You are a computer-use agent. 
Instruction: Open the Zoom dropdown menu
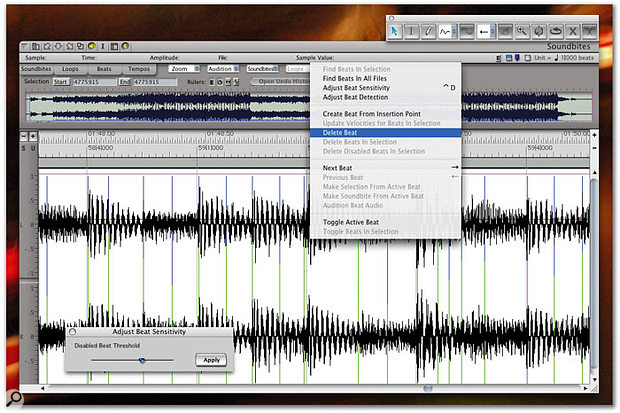coord(184,69)
